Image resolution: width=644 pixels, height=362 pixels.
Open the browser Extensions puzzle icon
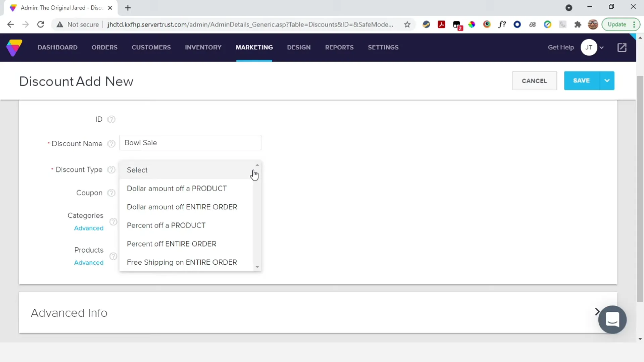click(x=578, y=24)
